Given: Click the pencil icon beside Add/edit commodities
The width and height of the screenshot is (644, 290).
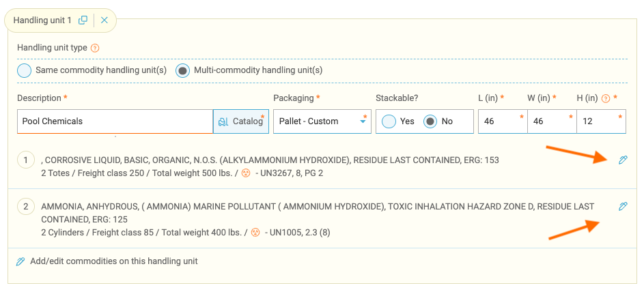Looking at the screenshot, I should point(20,261).
